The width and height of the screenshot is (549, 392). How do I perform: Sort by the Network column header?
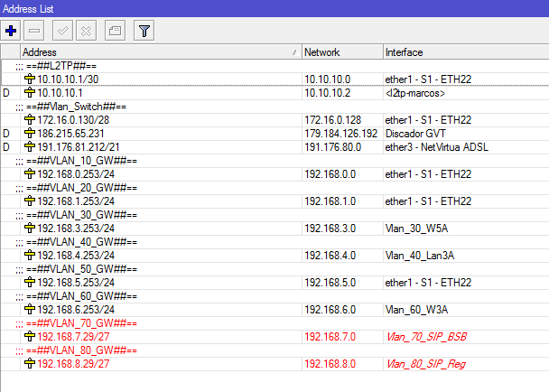tap(341, 52)
